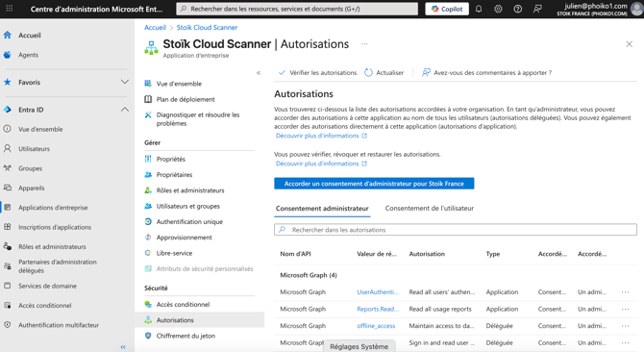The width and height of the screenshot is (644, 352).
Task: Click Accorder un consentement d'administrateur pour Stoïk France
Action: click(374, 184)
